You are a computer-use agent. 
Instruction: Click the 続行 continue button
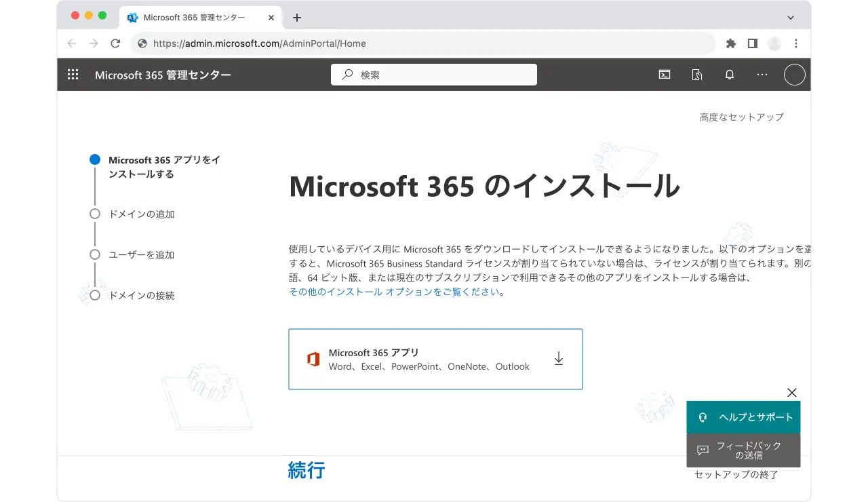[x=307, y=469]
